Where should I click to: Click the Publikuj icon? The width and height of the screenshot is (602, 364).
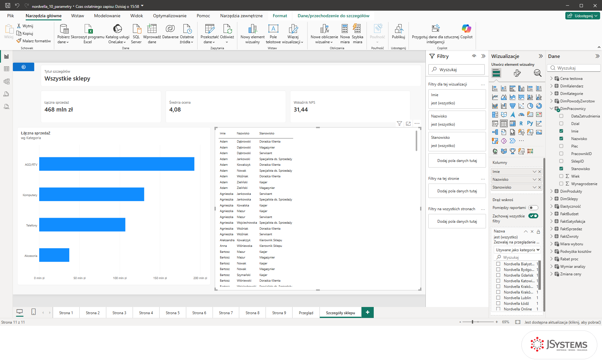click(399, 31)
